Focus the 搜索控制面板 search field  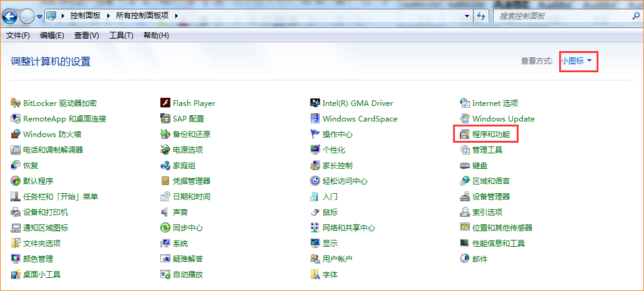click(562, 16)
